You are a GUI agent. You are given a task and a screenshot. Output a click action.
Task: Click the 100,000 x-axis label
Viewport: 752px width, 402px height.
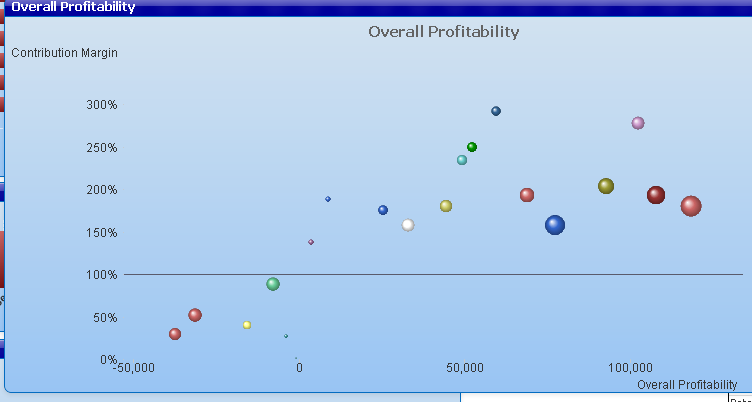pyautogui.click(x=630, y=368)
